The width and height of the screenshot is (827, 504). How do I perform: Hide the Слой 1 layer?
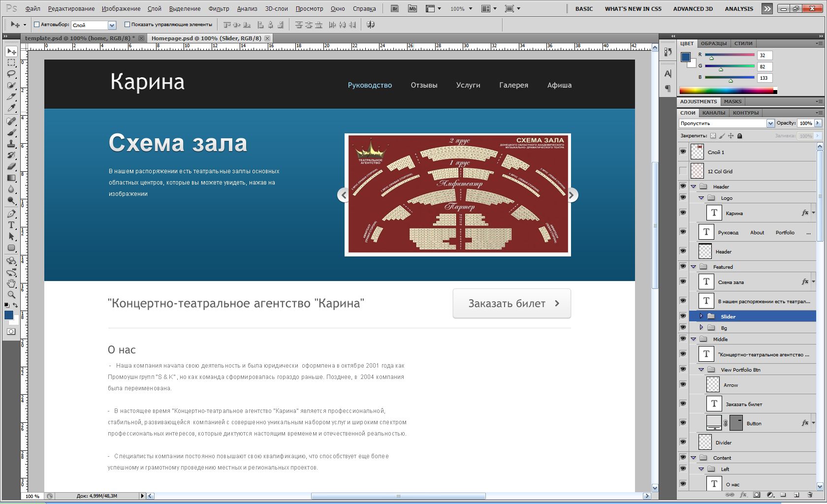(x=683, y=152)
